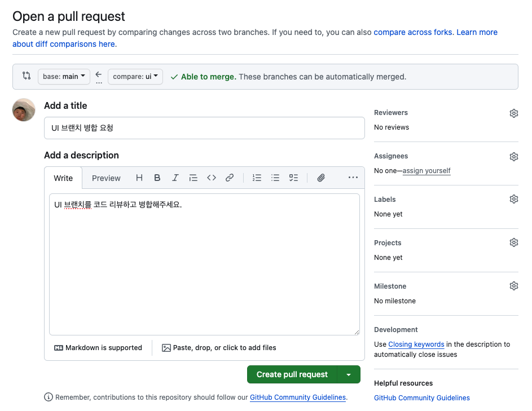Grab the description textarea resize handle
532x411 pixels.
tap(357, 332)
